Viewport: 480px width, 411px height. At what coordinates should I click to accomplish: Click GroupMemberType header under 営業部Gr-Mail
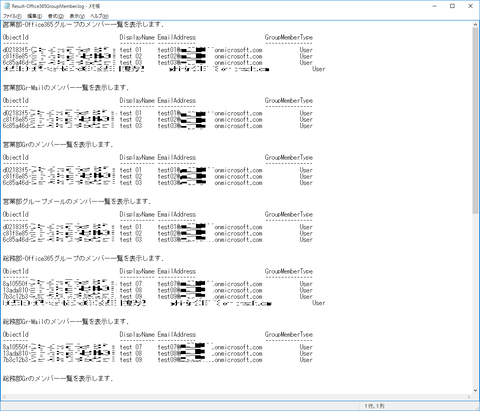pos(289,101)
